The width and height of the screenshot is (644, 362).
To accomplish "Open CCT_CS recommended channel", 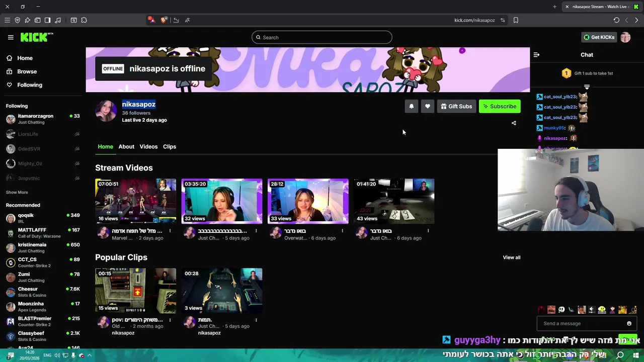I will [43, 262].
